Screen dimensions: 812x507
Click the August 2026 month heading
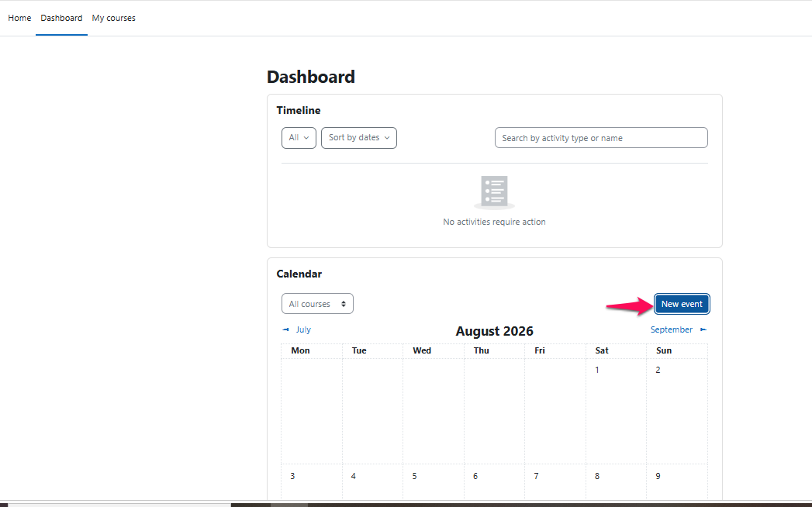tap(495, 331)
